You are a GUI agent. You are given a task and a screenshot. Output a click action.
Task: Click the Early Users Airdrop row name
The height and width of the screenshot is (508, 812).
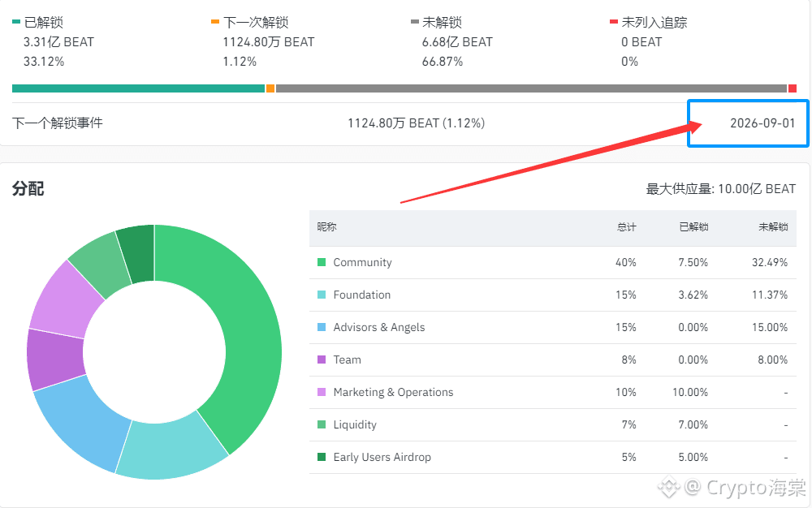click(382, 457)
